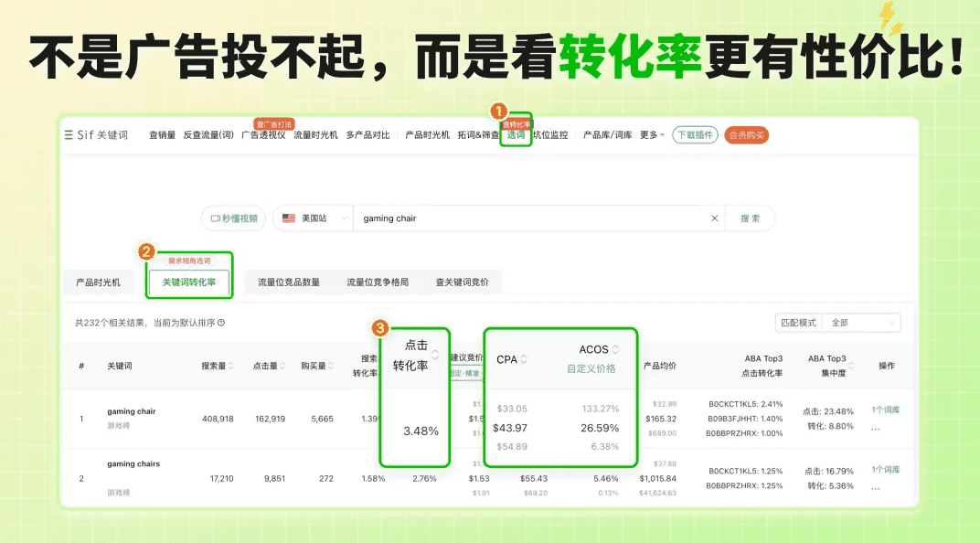Open the 流量时光机 feature
Viewport: 980px width, 543px height.
tap(317, 134)
